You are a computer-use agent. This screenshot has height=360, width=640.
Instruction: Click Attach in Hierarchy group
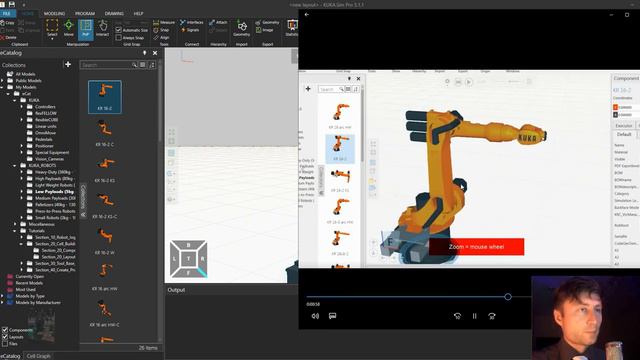pyautogui.click(x=218, y=22)
